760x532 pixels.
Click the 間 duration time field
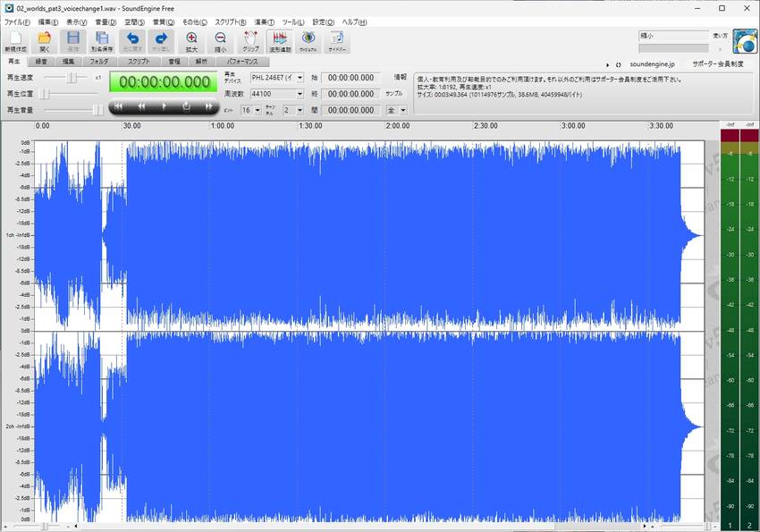[x=350, y=111]
